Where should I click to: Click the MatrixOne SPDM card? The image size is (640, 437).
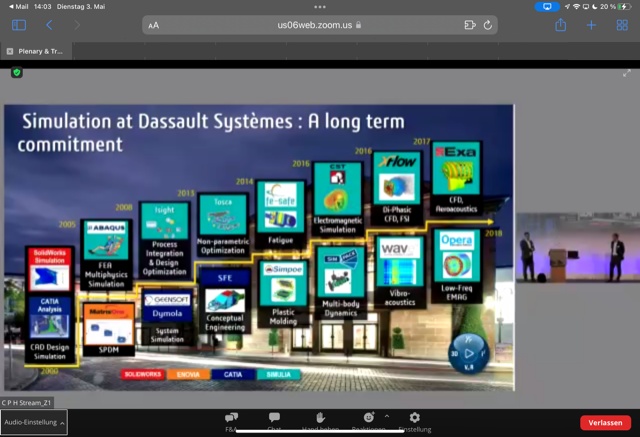(109, 329)
